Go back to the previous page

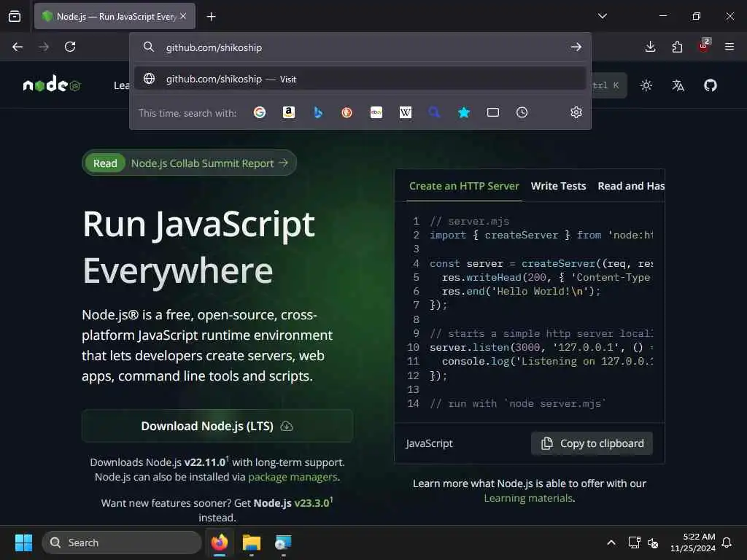[18, 47]
